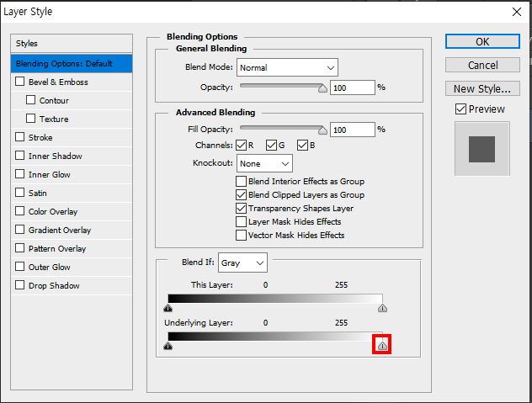The height and width of the screenshot is (403, 532).
Task: Click the Opacity slider thumb
Action: coord(322,88)
